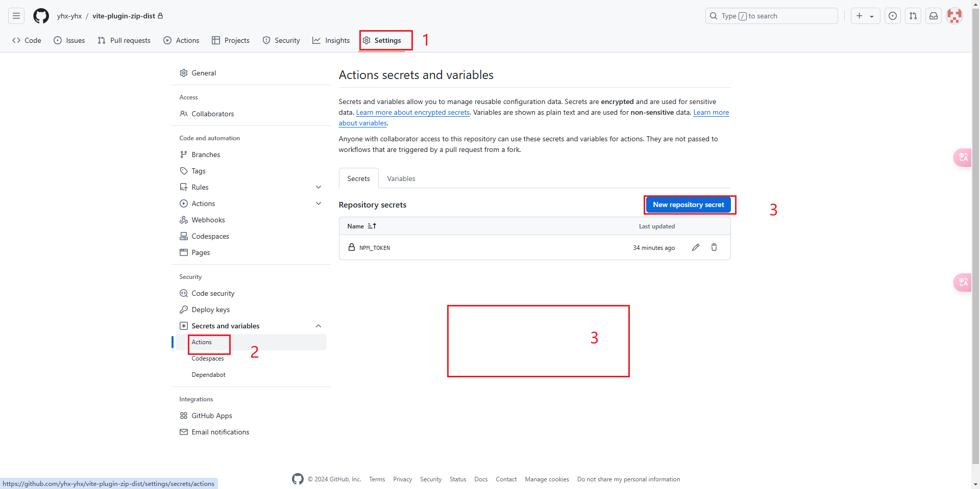Switch to the Variables tab
Image resolution: width=980 pixels, height=489 pixels.
point(401,178)
